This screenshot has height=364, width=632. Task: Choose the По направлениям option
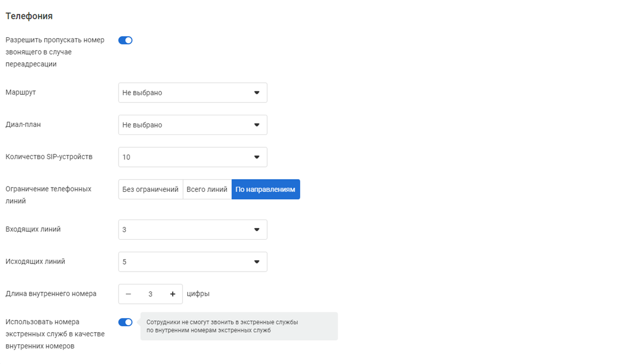(x=265, y=190)
